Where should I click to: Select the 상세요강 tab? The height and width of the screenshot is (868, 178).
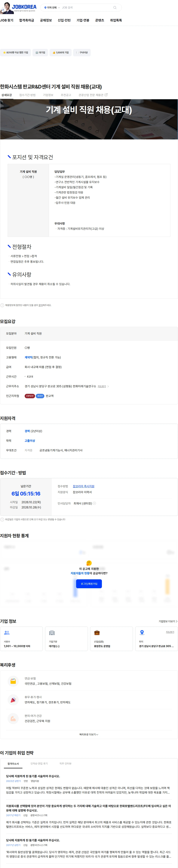pyautogui.click(x=6, y=95)
